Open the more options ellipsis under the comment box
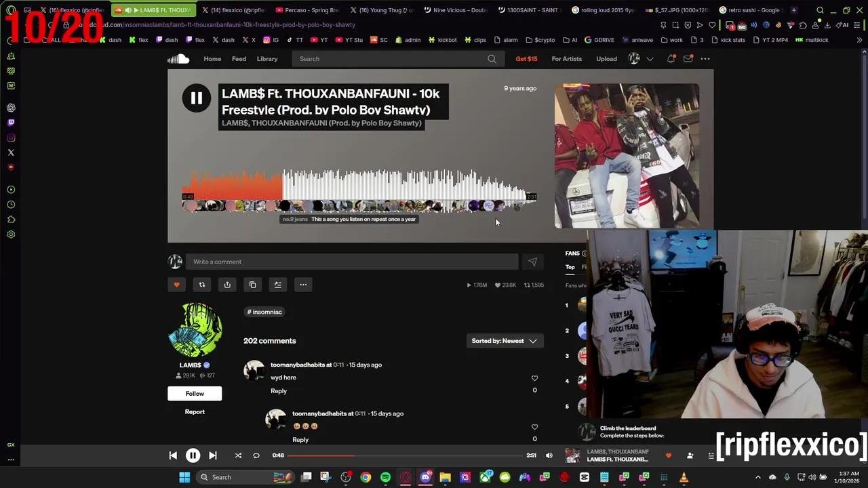 click(303, 285)
